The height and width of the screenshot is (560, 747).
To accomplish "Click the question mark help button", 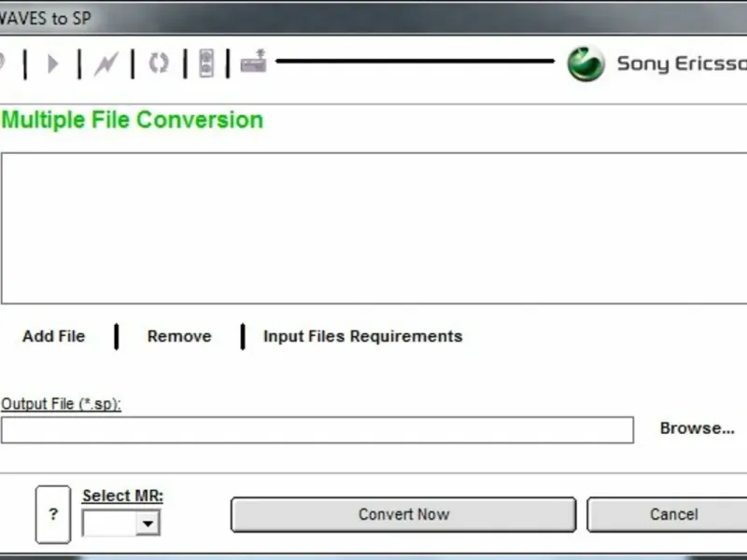I will coord(53,514).
